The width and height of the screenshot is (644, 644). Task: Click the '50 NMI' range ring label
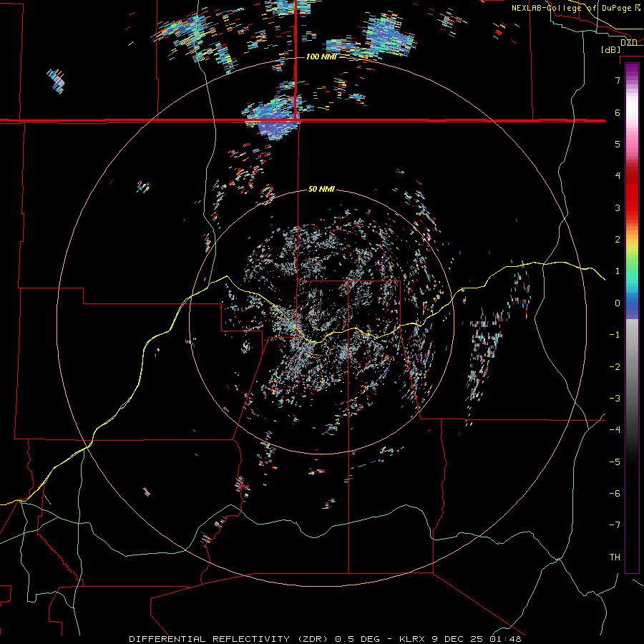pyautogui.click(x=321, y=189)
